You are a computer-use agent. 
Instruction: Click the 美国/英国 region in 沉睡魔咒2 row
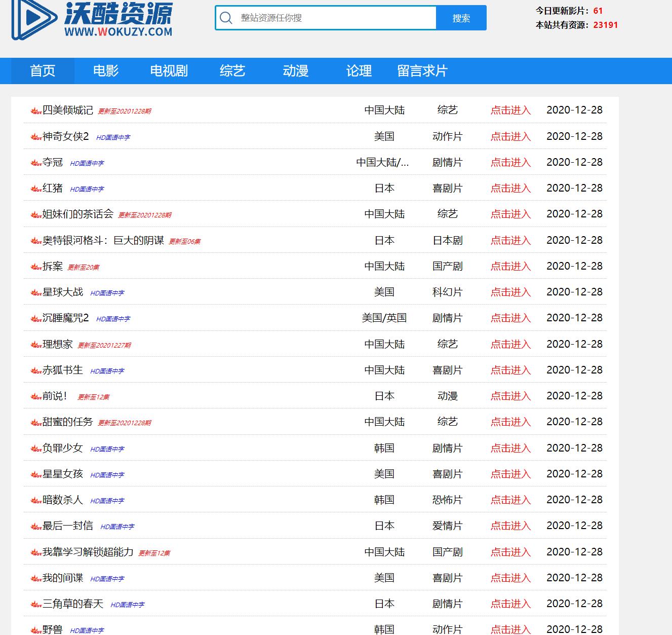384,318
